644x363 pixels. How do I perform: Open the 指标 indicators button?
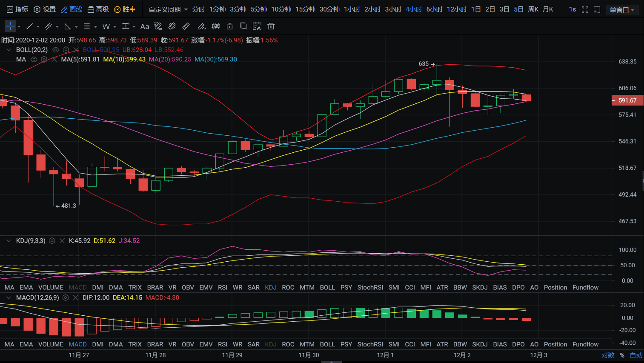point(17,9)
